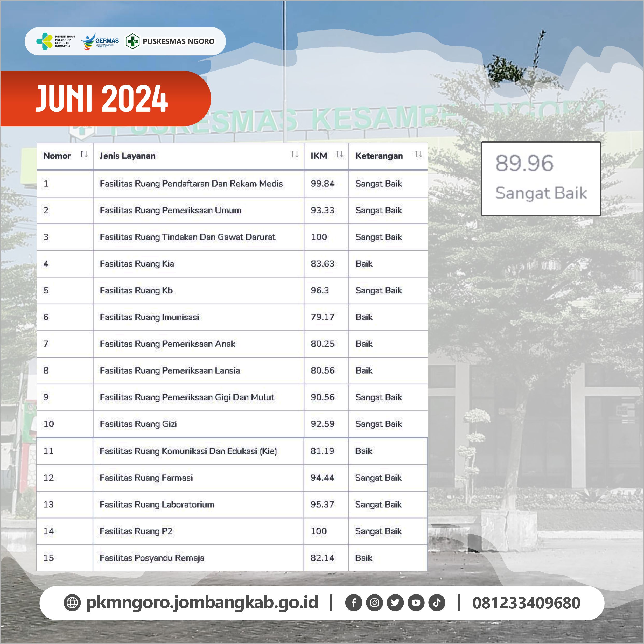This screenshot has height=644, width=644.
Task: Click IKM value 90.56
Action: [323, 397]
